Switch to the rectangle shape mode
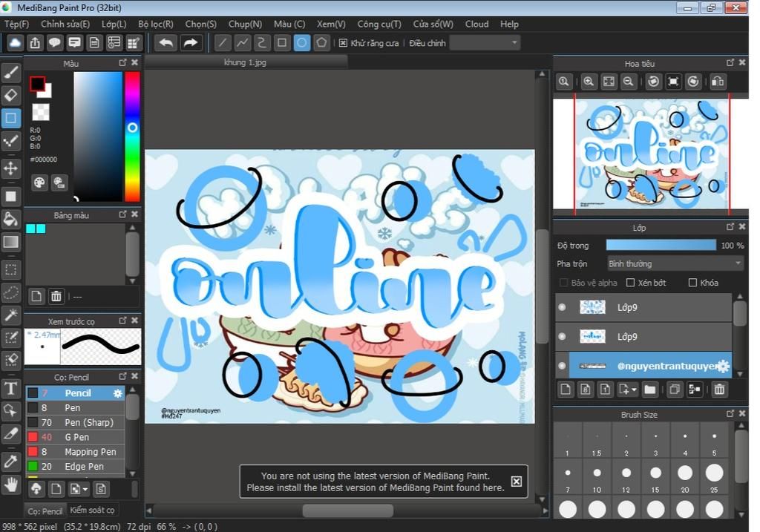This screenshot has height=532, width=760. [281, 43]
